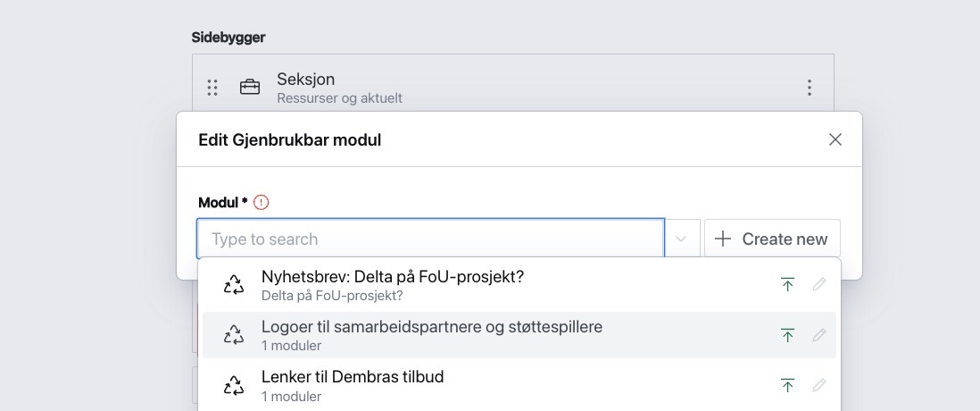Click the drag handle on Seksjon row
This screenshot has height=411, width=980.
[212, 88]
